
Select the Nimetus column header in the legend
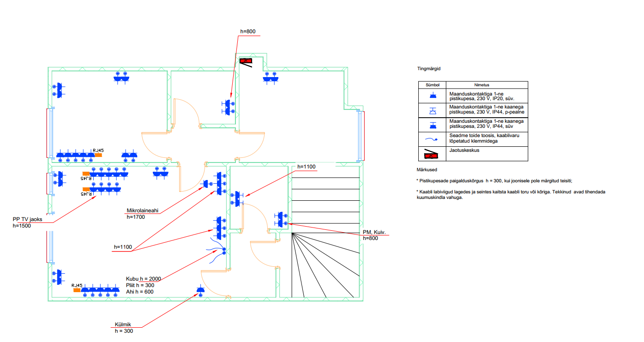481,85
